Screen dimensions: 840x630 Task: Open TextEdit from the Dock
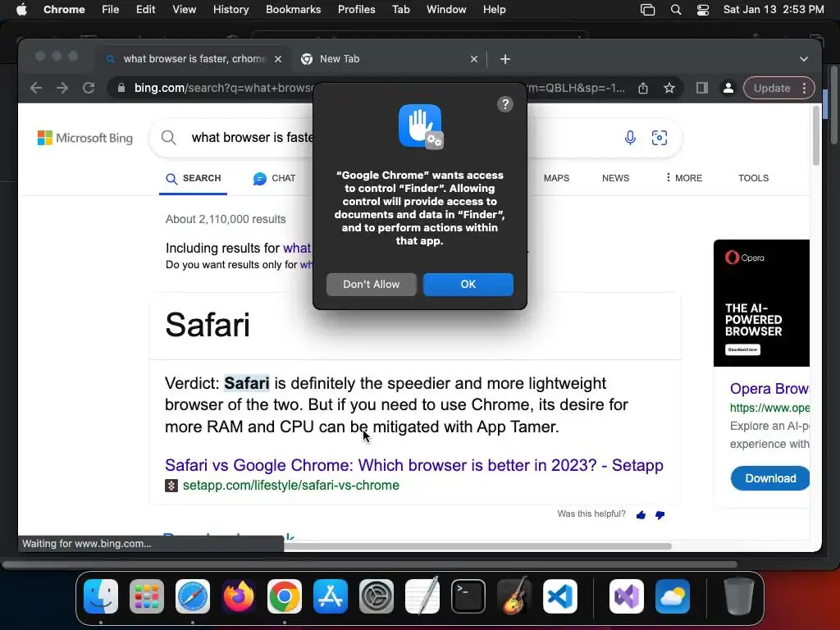[422, 596]
